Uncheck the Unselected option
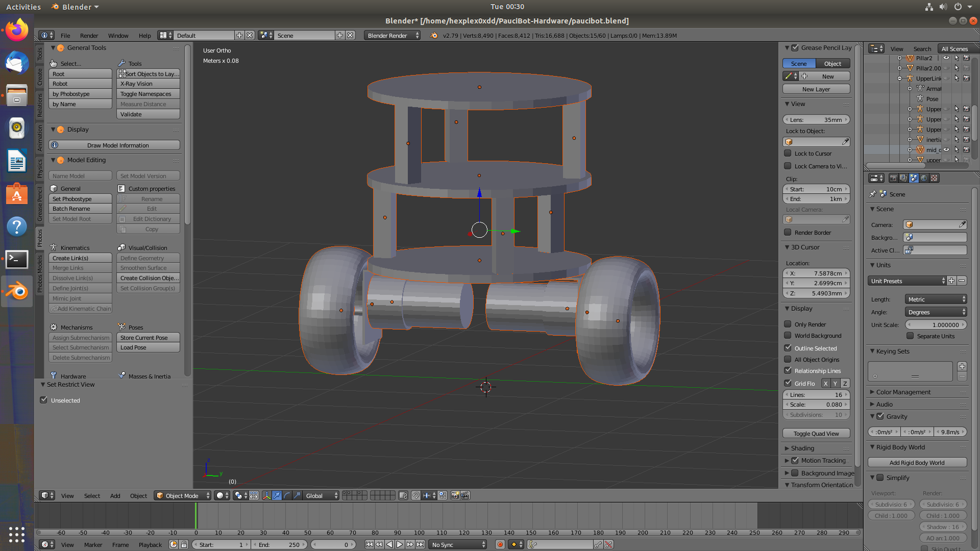This screenshot has width=980, height=551. pyautogui.click(x=44, y=400)
